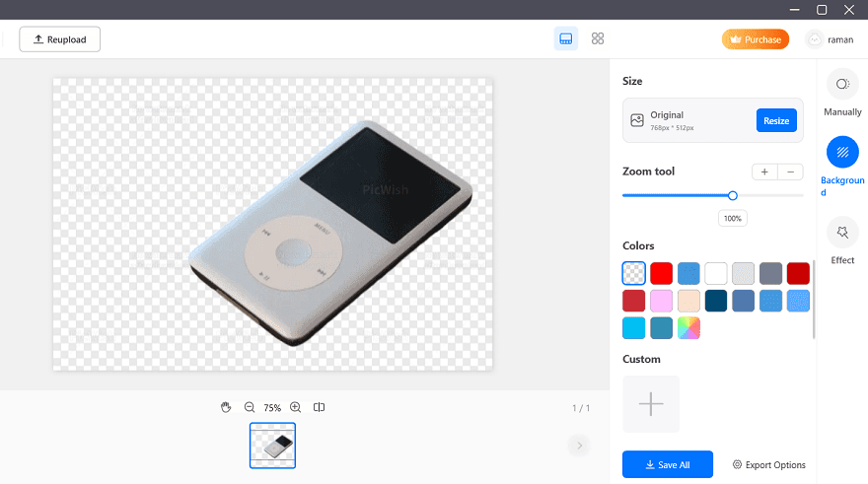868x484 pixels.
Task: Open the Effect tool
Action: [x=842, y=242]
